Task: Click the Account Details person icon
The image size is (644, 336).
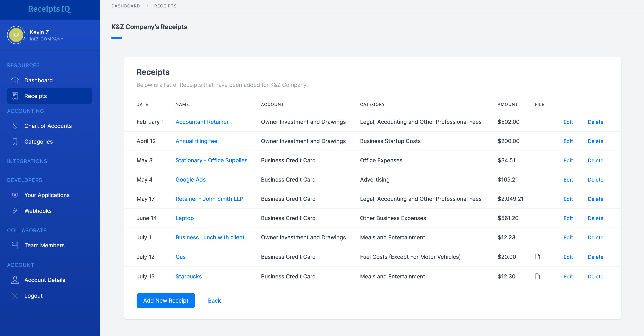Action: point(15,280)
